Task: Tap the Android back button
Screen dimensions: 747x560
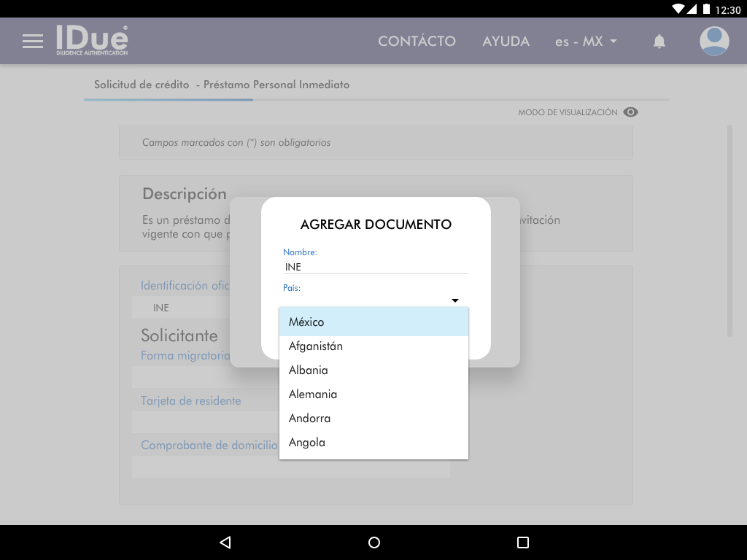Action: coord(225,542)
